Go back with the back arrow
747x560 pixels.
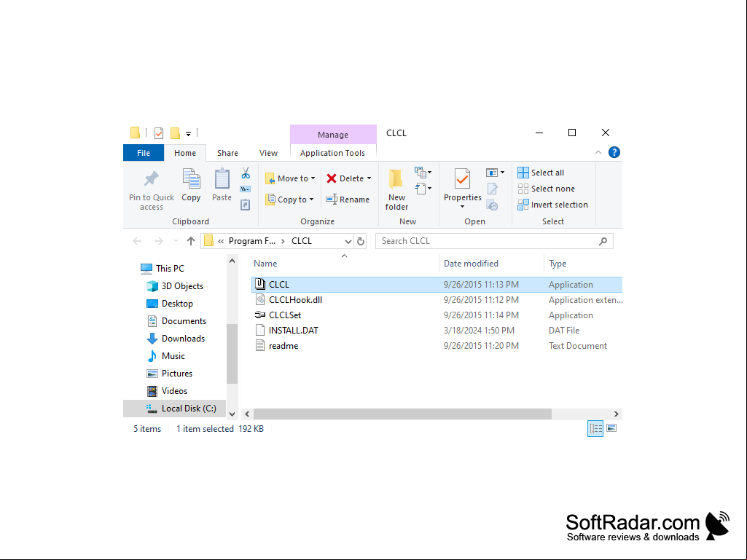click(137, 242)
